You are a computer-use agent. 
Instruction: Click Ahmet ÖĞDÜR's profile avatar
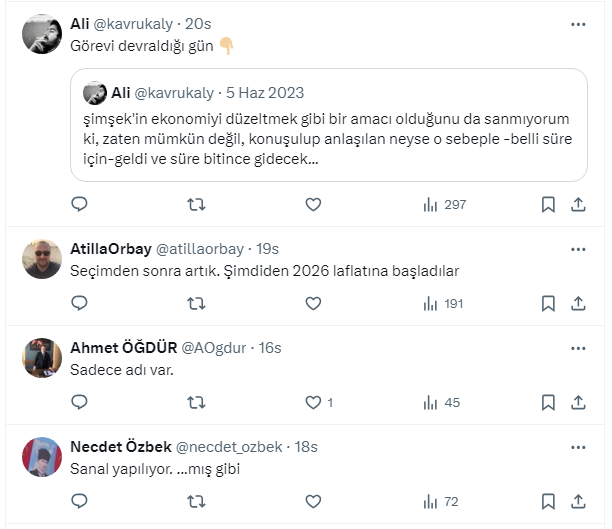coord(42,358)
